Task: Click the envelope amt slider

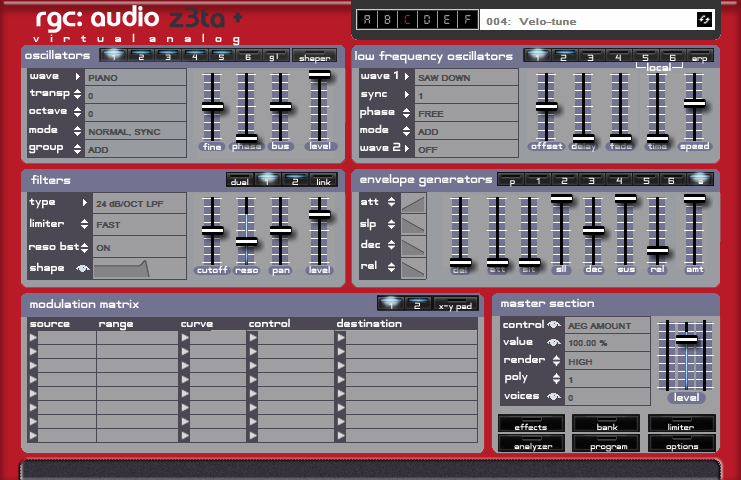Action: (695, 199)
